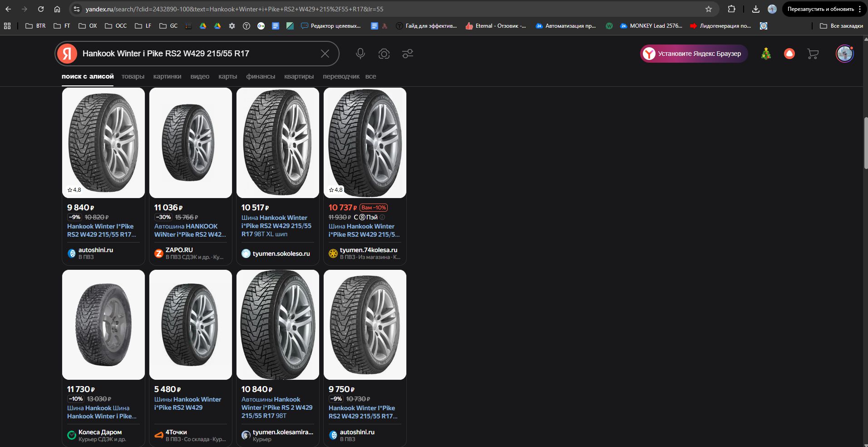Open search settings filter icon
868x447 pixels.
tap(408, 54)
